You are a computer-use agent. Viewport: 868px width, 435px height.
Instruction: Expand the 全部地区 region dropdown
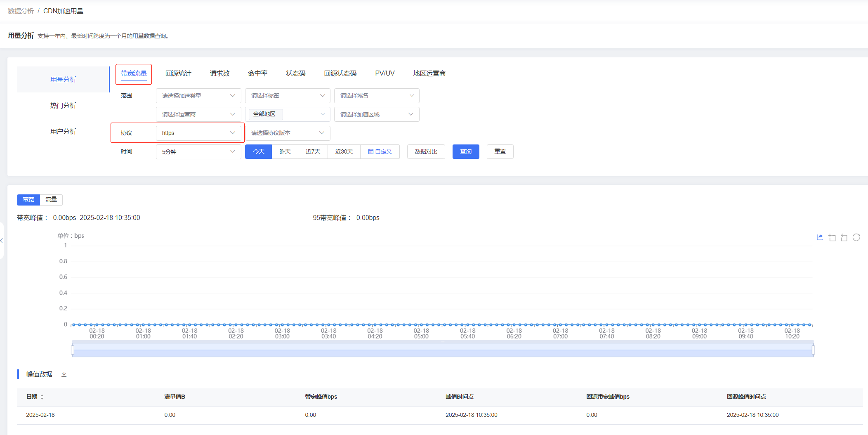pos(288,114)
